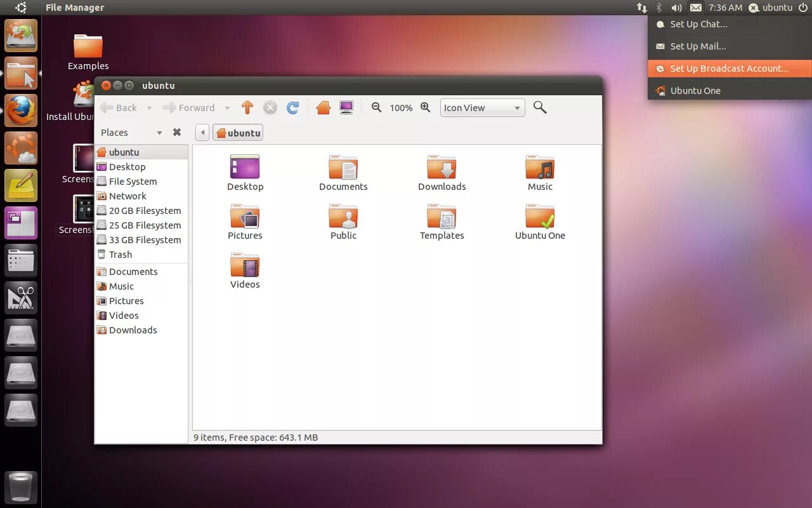Click the 7:36 AM clock

725,8
